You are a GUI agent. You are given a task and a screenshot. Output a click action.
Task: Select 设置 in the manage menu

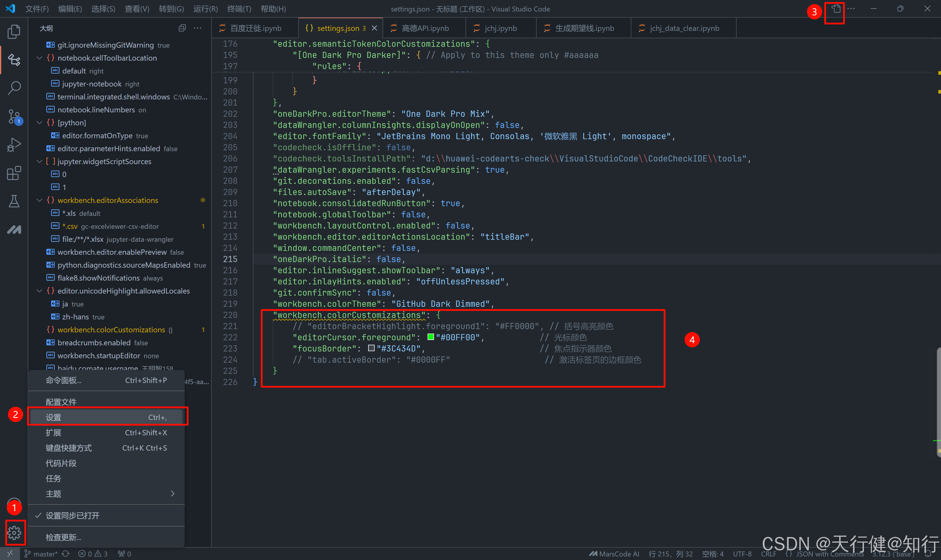tap(54, 417)
